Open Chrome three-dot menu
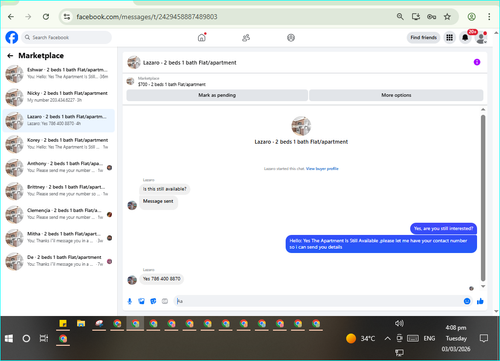The width and height of the screenshot is (500, 361). pos(489,17)
